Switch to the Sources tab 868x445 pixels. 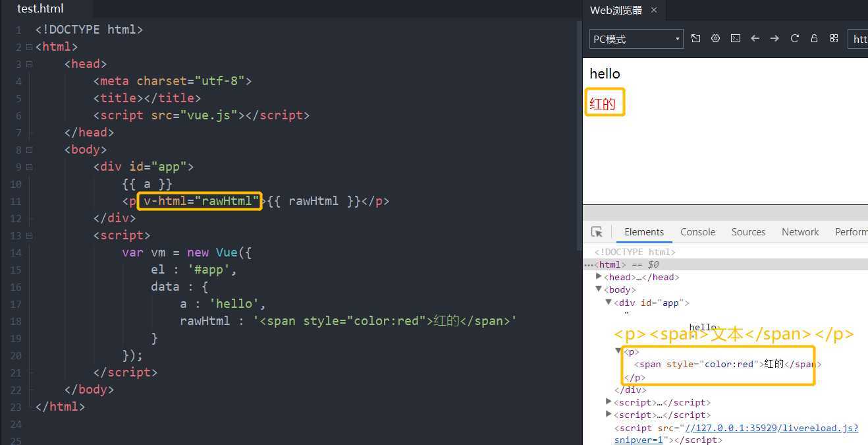pyautogui.click(x=748, y=232)
